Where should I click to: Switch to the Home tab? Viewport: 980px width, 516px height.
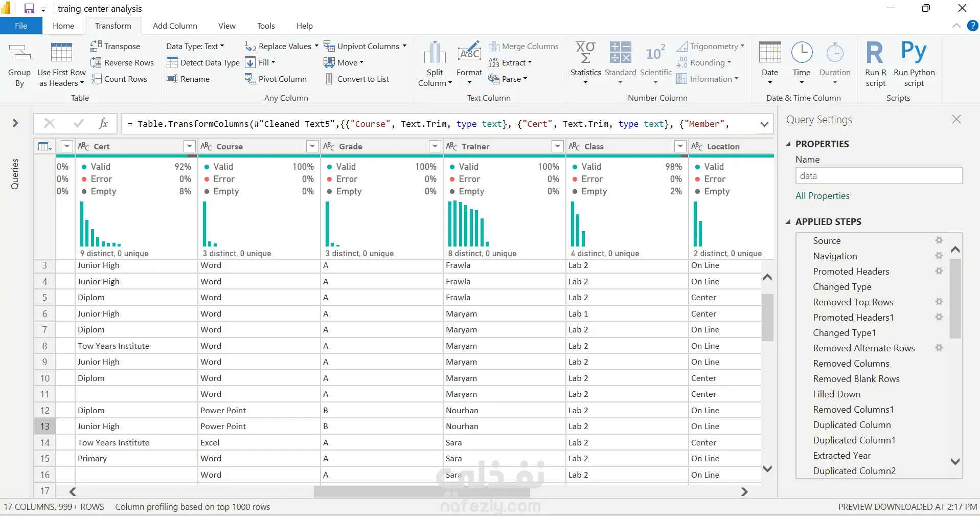tap(63, 26)
